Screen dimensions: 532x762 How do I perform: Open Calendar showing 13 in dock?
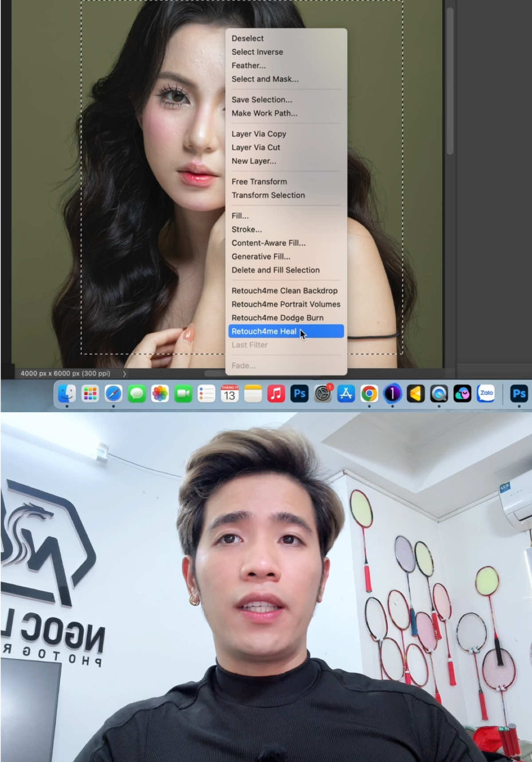[x=230, y=394]
